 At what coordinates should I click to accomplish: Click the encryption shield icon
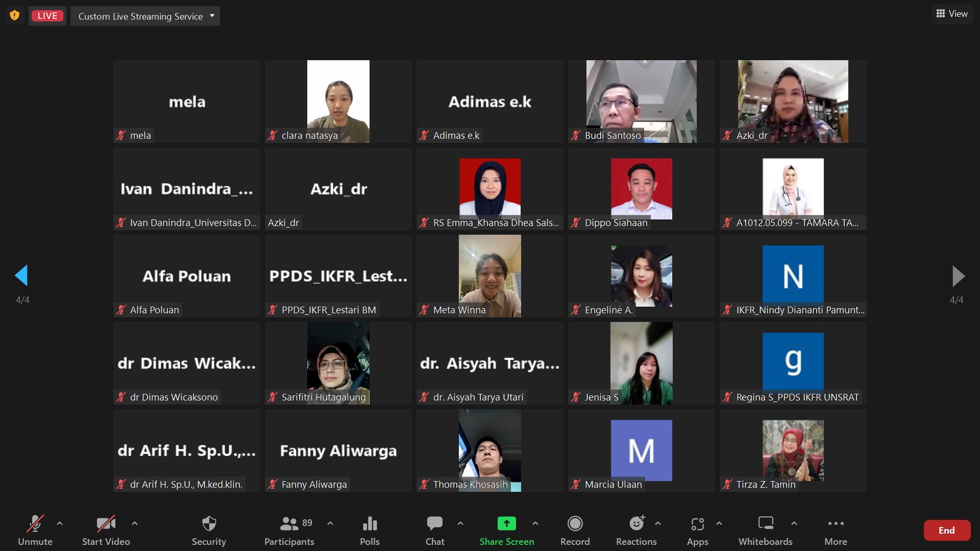pos(15,15)
